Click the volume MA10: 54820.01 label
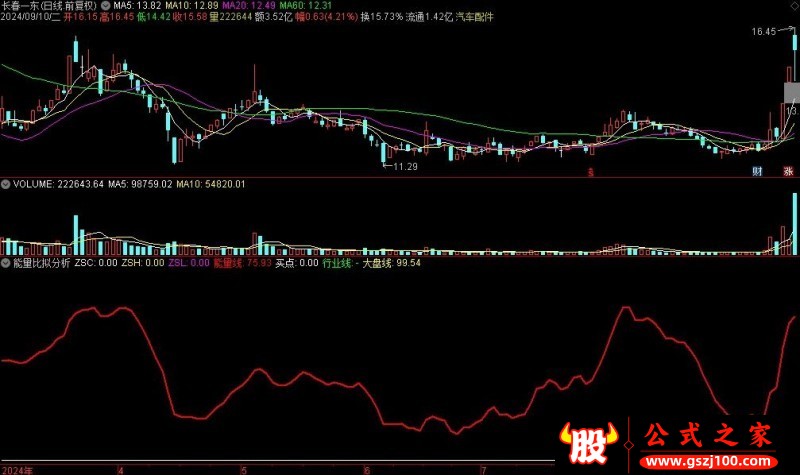800x475 pixels. [211, 184]
